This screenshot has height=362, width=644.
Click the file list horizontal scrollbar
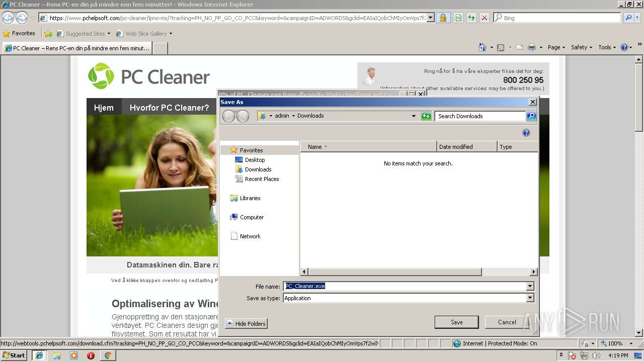pyautogui.click(x=394, y=272)
